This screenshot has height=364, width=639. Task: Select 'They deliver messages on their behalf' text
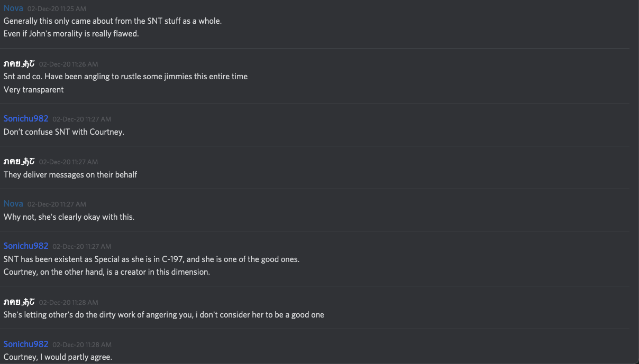coord(70,174)
